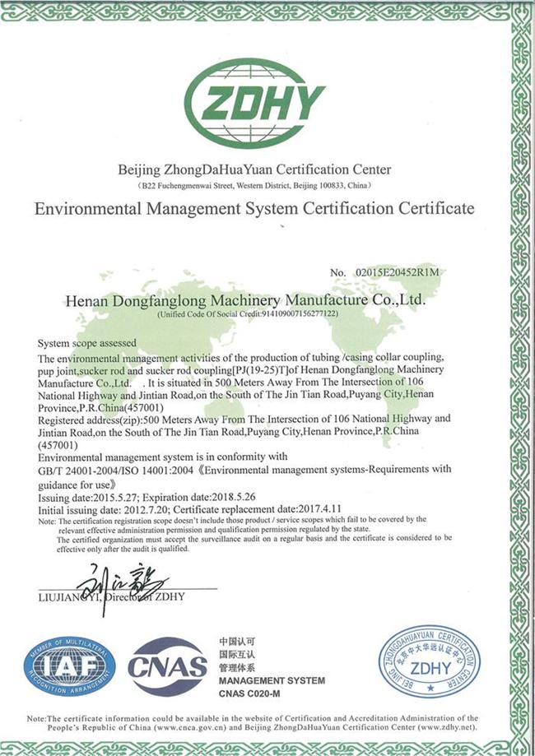Click 'Environmental Management System Certification Certificate' title

point(254,208)
